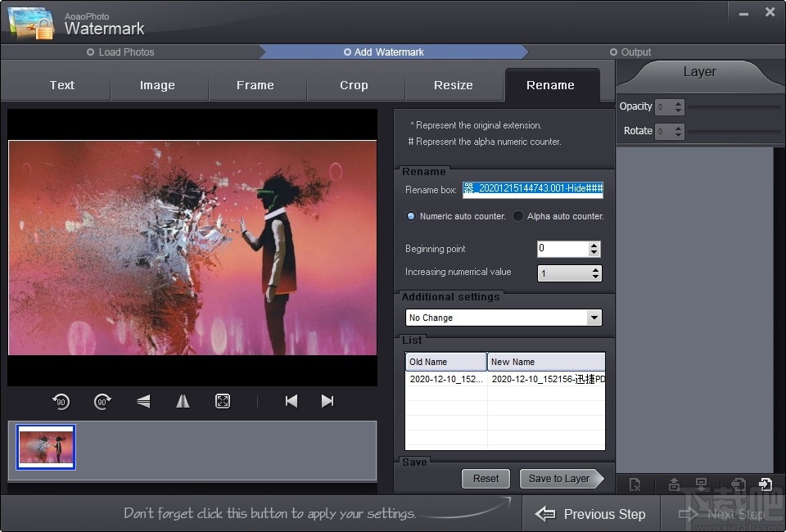Click the import layer icon

[x=766, y=485]
